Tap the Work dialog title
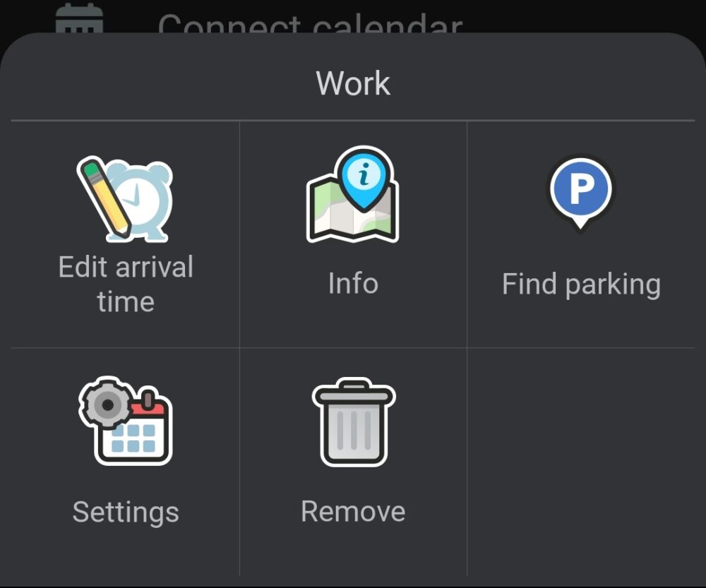Image resolution: width=706 pixels, height=588 pixels. coord(353,83)
